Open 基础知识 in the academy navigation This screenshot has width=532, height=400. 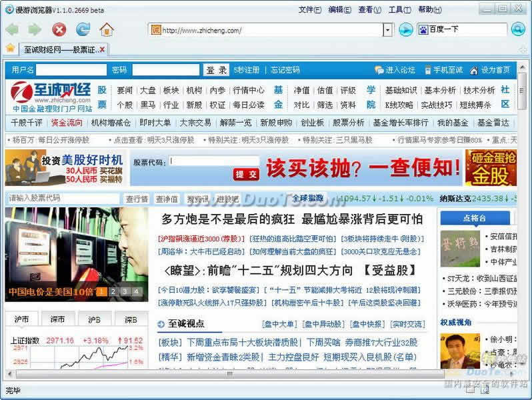click(x=401, y=90)
